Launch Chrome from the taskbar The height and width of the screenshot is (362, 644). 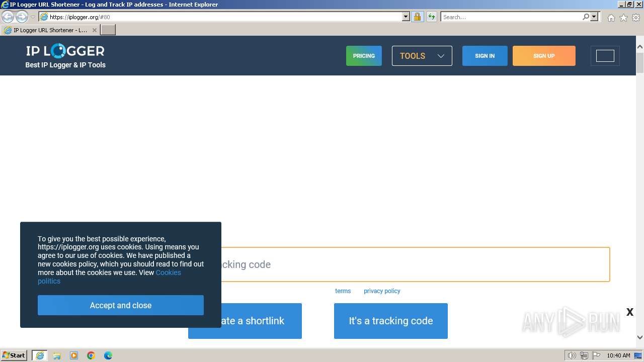91,355
